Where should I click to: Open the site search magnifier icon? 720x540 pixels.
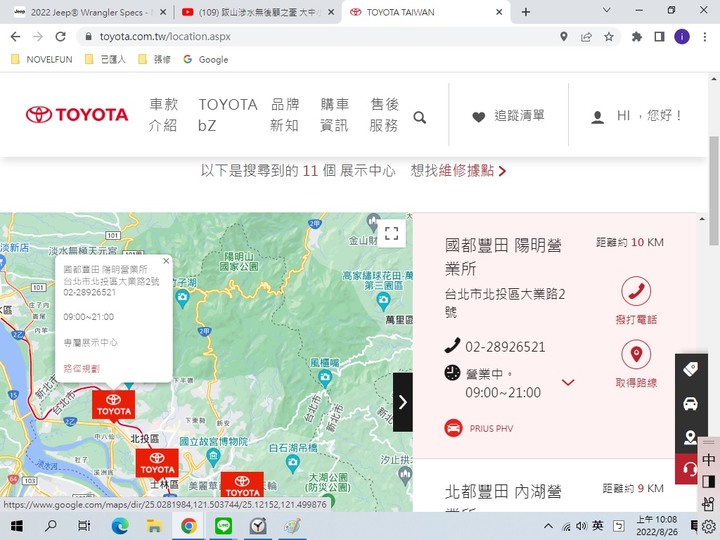[419, 118]
